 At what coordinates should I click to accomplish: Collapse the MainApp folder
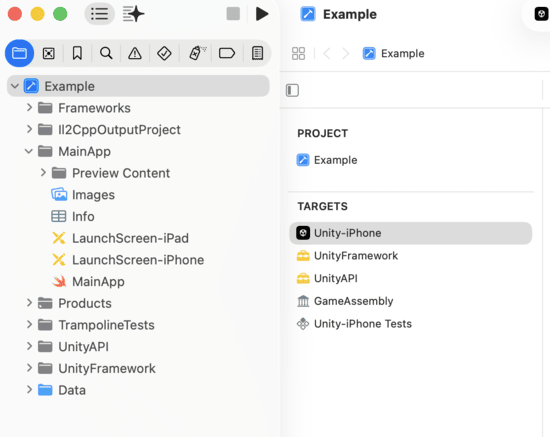29,151
